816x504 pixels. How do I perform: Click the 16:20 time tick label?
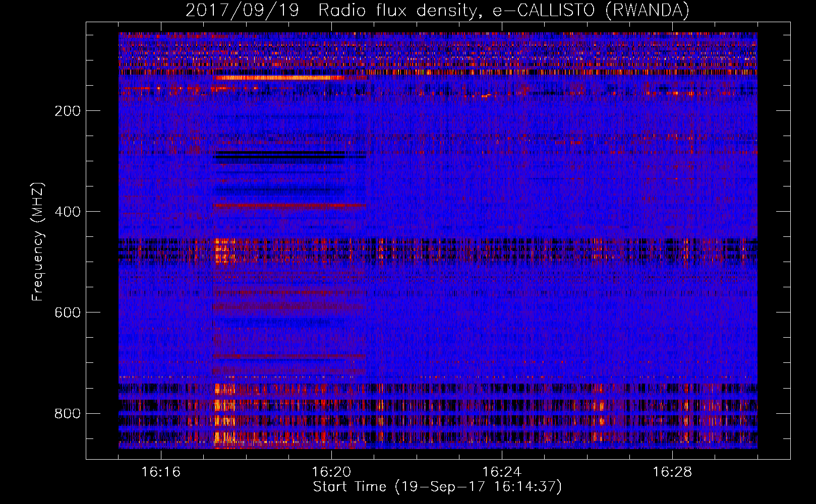point(331,472)
